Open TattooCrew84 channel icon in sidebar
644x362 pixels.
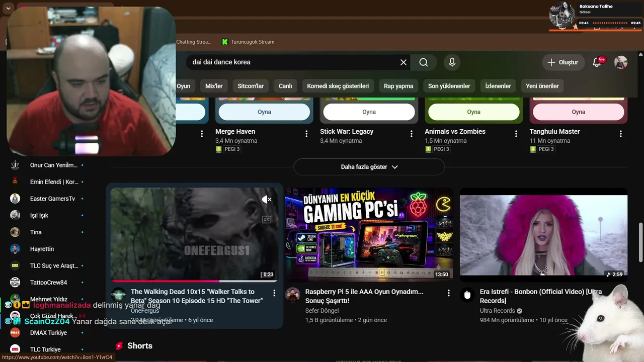pyautogui.click(x=15, y=282)
